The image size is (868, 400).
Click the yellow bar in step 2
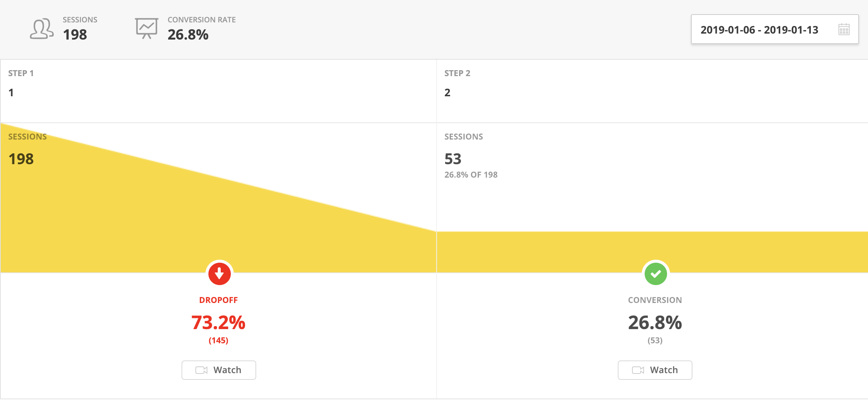[652, 252]
